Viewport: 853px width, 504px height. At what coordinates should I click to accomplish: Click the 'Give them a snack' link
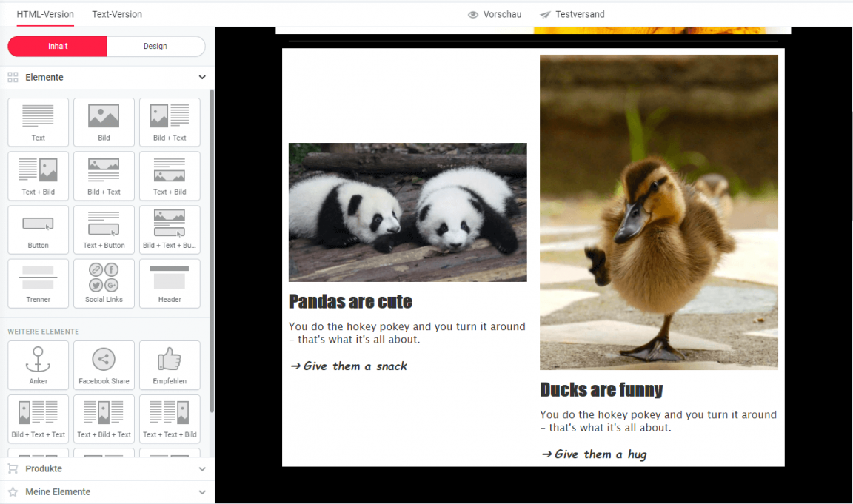[349, 366]
